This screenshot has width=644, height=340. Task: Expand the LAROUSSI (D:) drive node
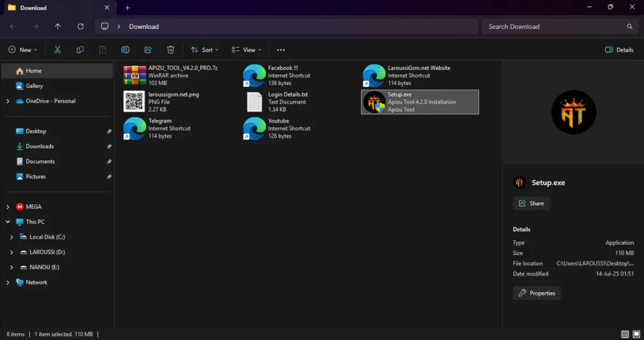tap(11, 252)
